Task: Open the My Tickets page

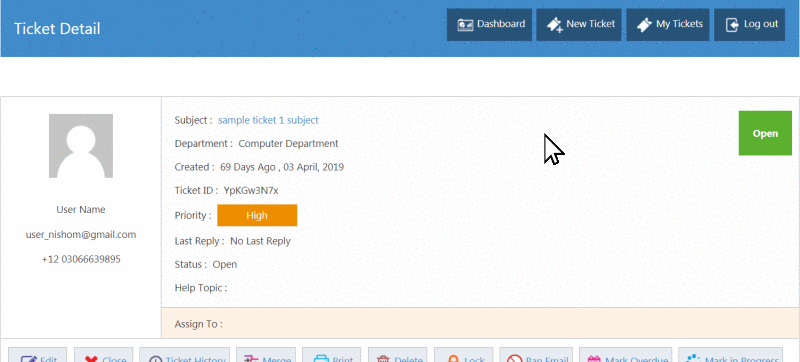Action: [668, 24]
